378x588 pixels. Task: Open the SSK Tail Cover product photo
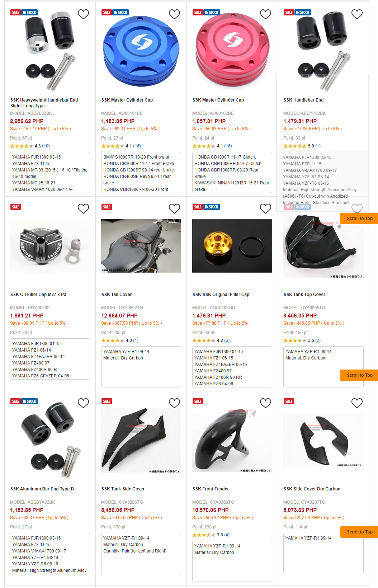point(141,246)
